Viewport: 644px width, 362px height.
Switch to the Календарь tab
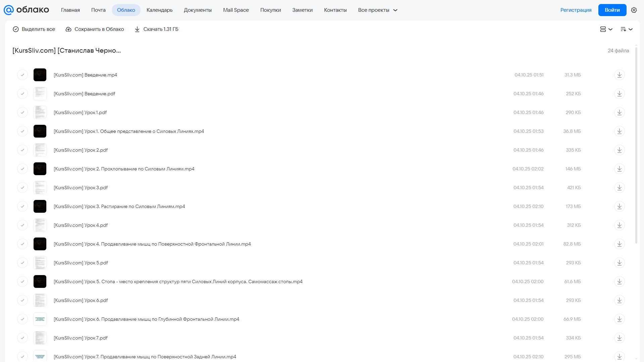click(159, 10)
